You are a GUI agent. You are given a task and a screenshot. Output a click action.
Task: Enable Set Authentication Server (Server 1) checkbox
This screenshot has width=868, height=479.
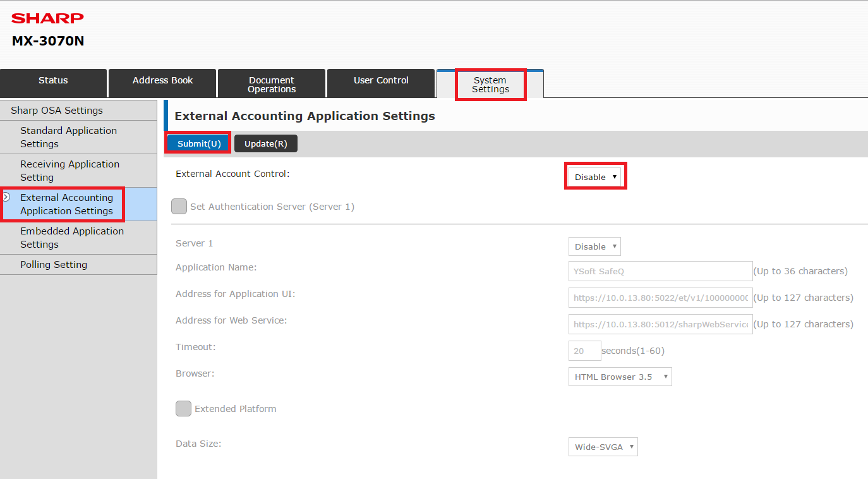point(179,207)
